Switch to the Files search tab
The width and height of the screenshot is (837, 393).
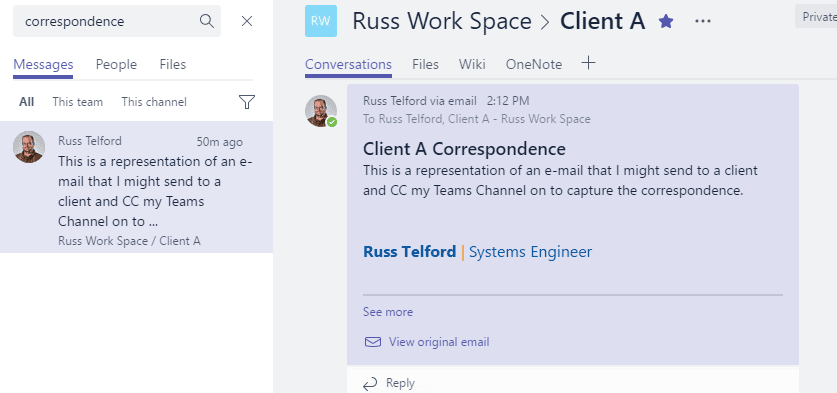click(x=173, y=65)
